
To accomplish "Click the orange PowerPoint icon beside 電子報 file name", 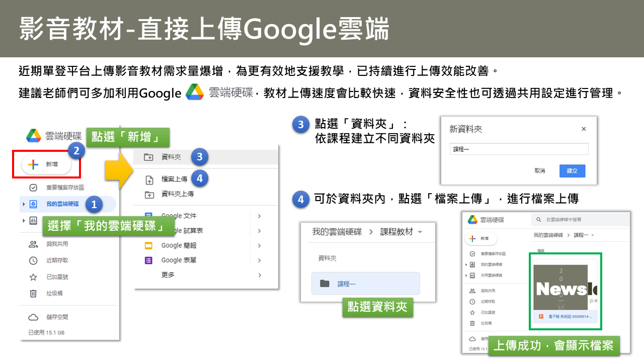I will (x=541, y=317).
